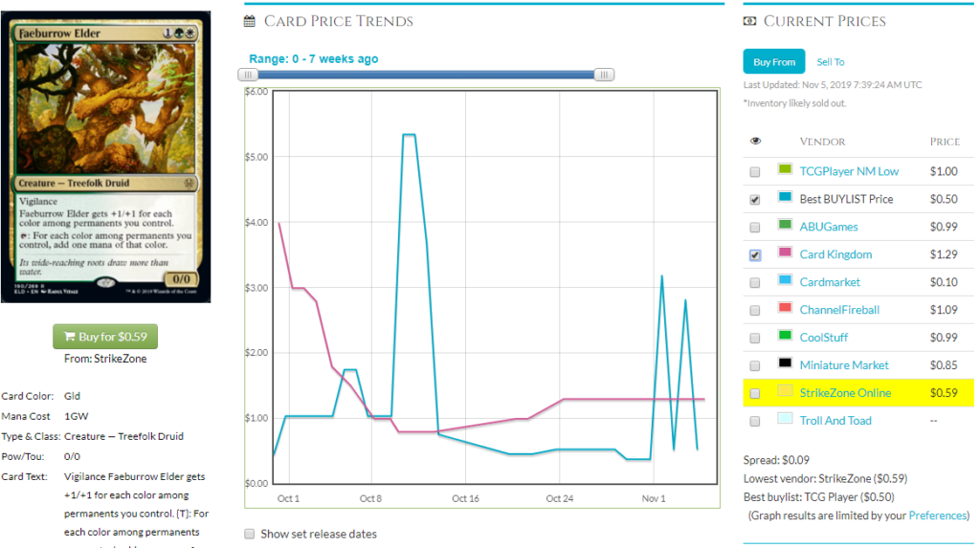Open the TCGPlayer NM Low vendor link
This screenshot has width=980, height=548.
pyautogui.click(x=849, y=171)
